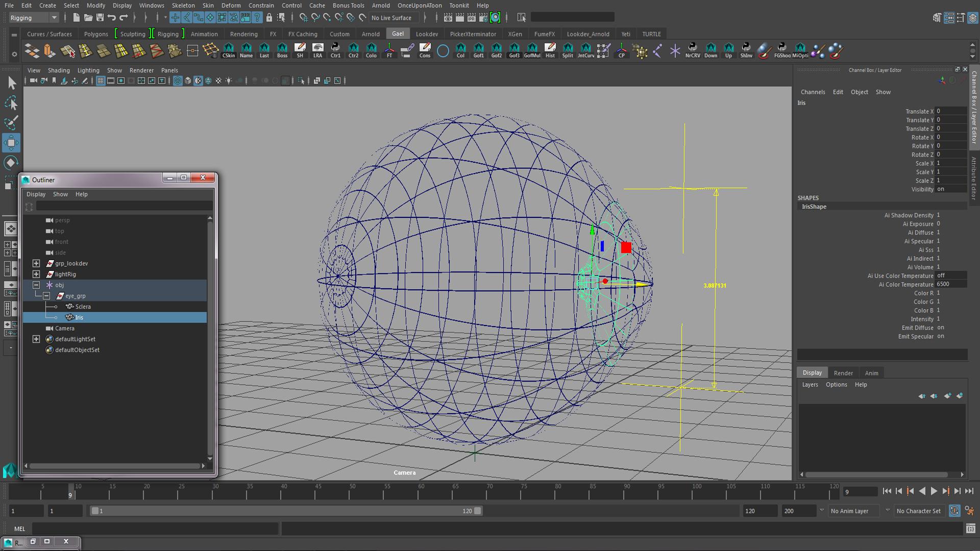Click the range slider end handle
980x551 pixels.
[x=477, y=511]
